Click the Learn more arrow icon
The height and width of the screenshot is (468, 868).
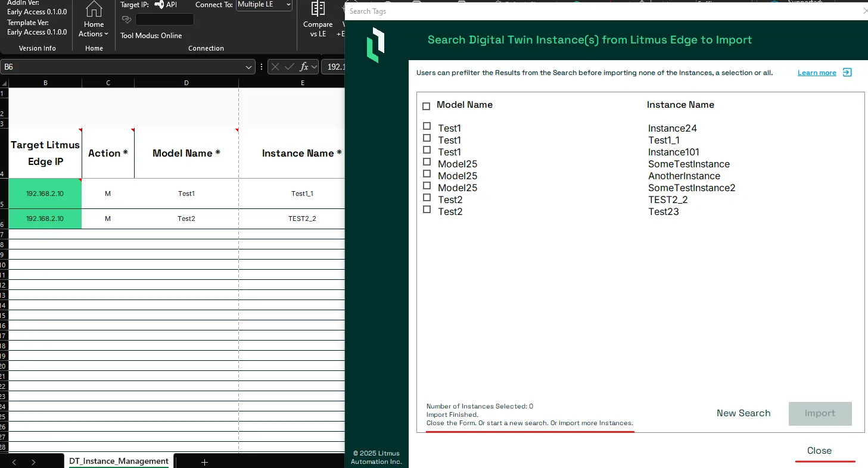[847, 73]
